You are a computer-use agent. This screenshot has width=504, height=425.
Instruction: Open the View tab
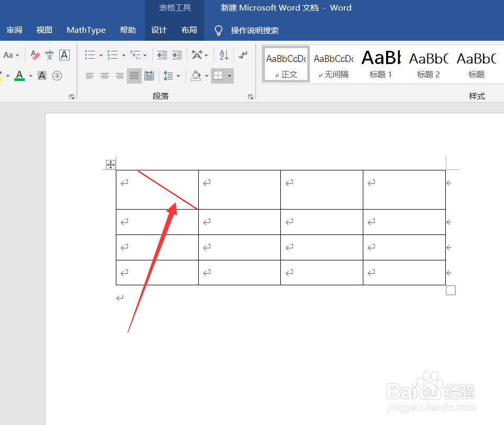[44, 30]
